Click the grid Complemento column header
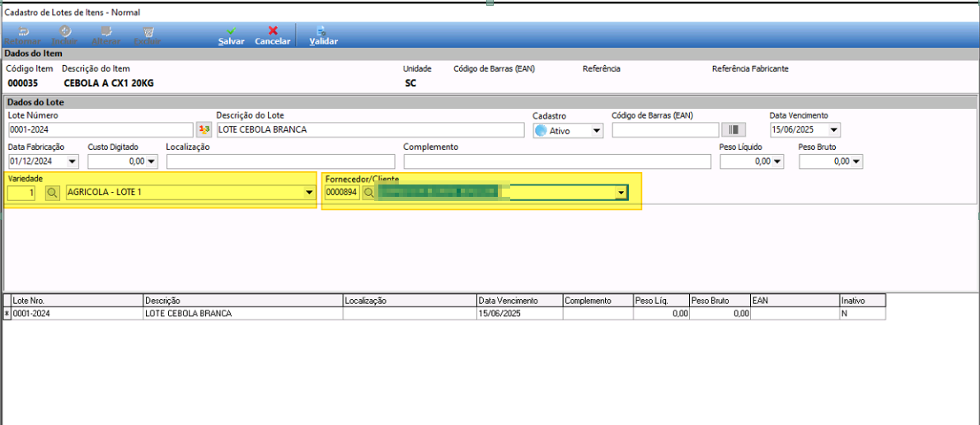 click(x=598, y=301)
